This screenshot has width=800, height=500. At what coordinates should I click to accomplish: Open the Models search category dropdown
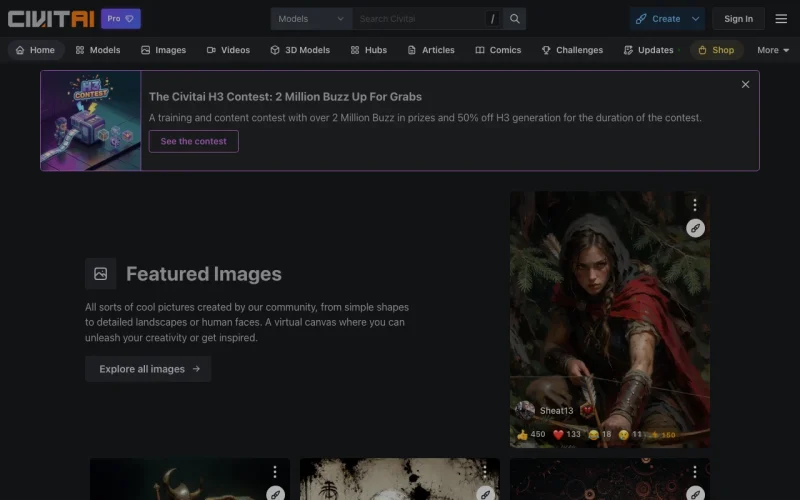click(x=311, y=19)
